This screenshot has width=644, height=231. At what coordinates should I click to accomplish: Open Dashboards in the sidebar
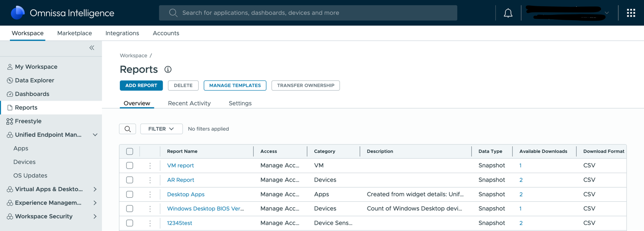[32, 94]
